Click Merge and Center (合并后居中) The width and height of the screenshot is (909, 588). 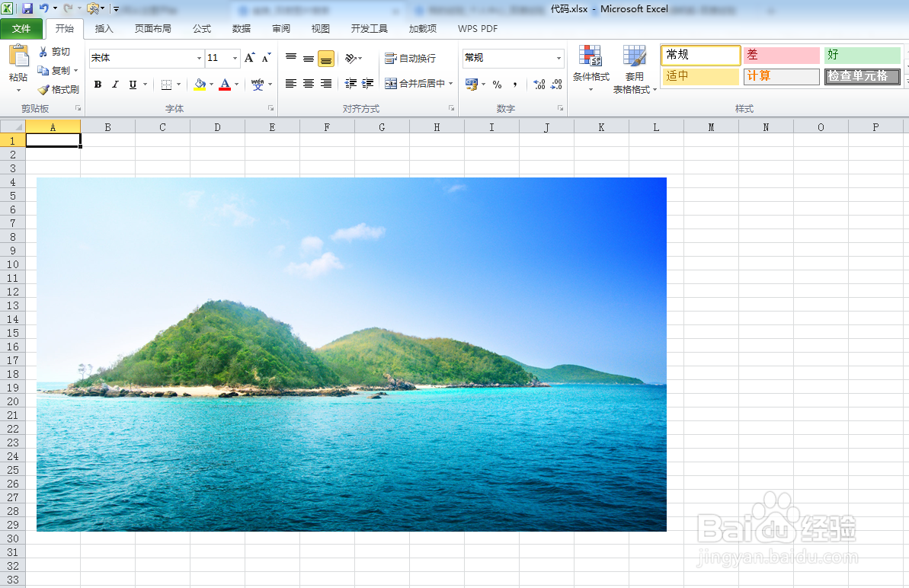pyautogui.click(x=415, y=84)
